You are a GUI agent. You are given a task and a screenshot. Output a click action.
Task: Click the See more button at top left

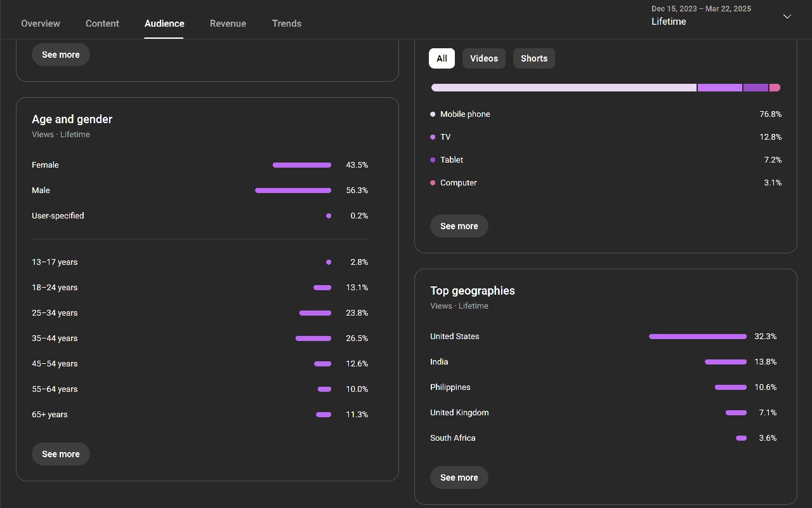[61, 55]
